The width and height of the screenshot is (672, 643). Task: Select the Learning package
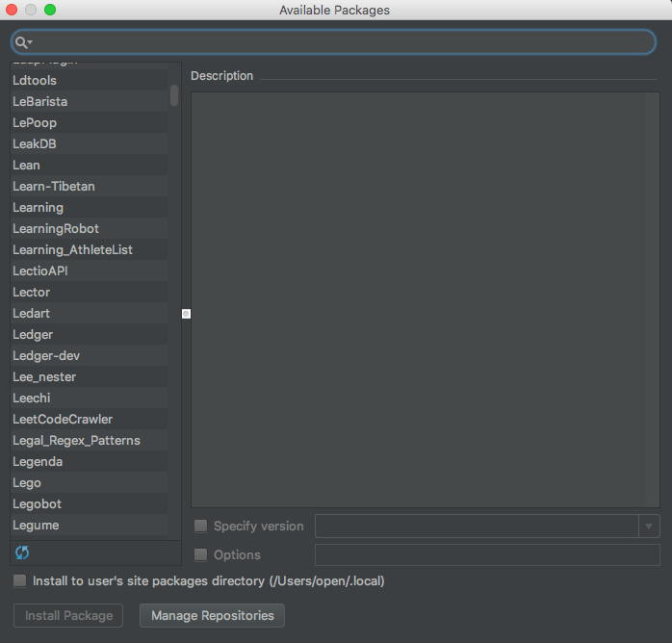click(x=90, y=208)
